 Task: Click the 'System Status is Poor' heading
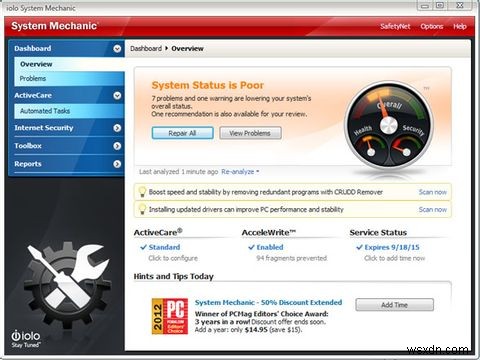(x=208, y=85)
